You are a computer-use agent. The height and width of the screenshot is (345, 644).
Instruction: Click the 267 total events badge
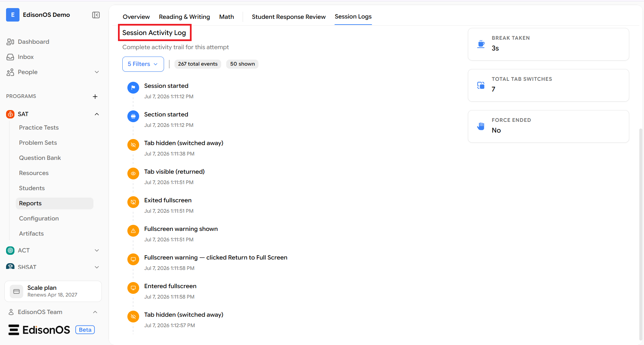click(x=198, y=64)
